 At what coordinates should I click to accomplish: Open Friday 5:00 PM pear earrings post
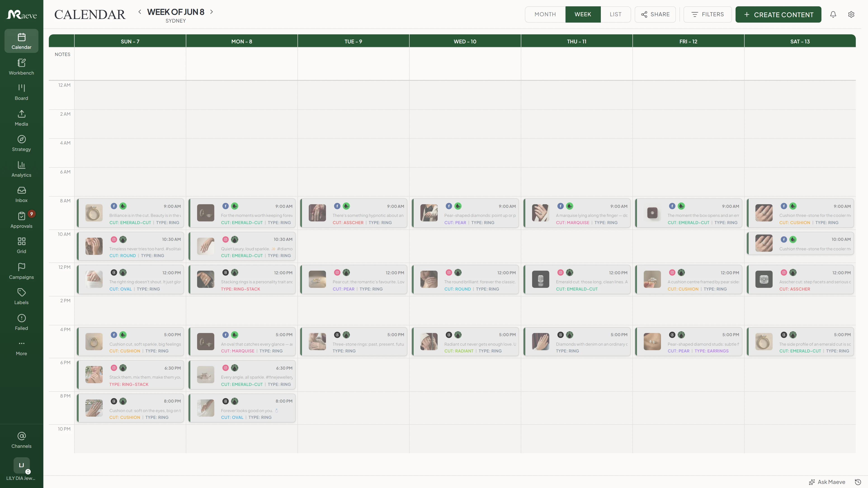click(688, 342)
